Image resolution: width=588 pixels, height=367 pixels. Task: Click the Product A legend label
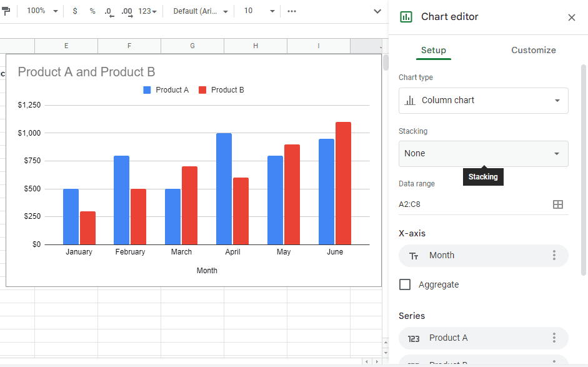tap(172, 90)
